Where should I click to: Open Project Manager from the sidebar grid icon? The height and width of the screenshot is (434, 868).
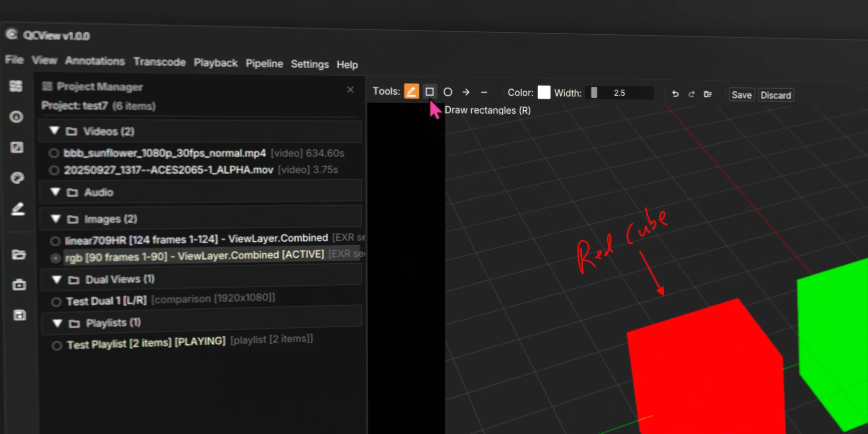[15, 86]
